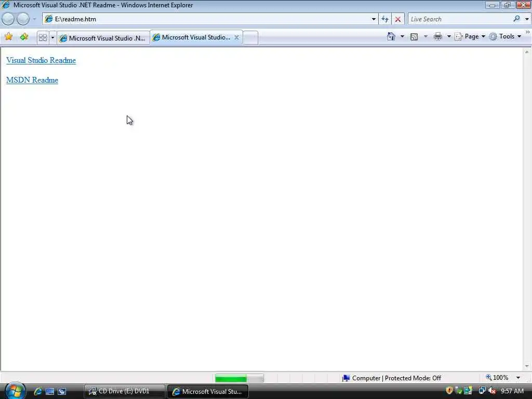This screenshot has width=532, height=399.
Task: Expand the address bar history dropdown
Action: click(x=374, y=19)
